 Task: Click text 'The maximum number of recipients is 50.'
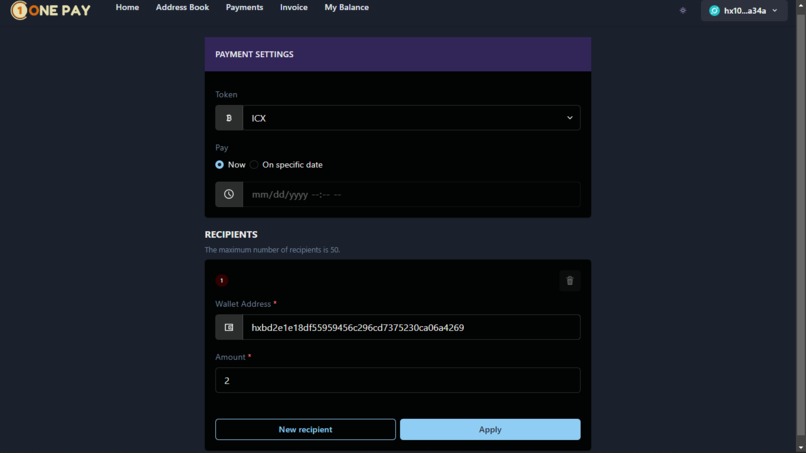click(x=272, y=250)
